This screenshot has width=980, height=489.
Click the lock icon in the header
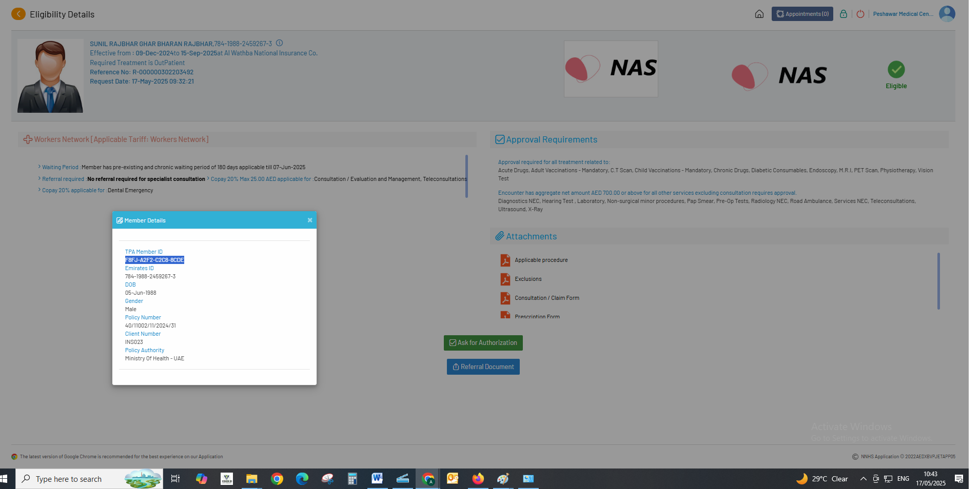[x=844, y=14]
